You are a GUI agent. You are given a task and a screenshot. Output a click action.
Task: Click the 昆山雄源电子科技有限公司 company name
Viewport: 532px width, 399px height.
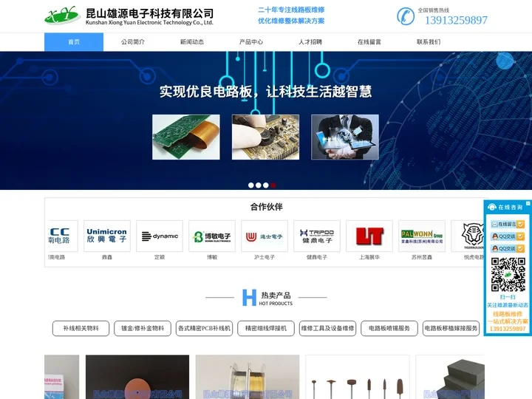(x=149, y=13)
